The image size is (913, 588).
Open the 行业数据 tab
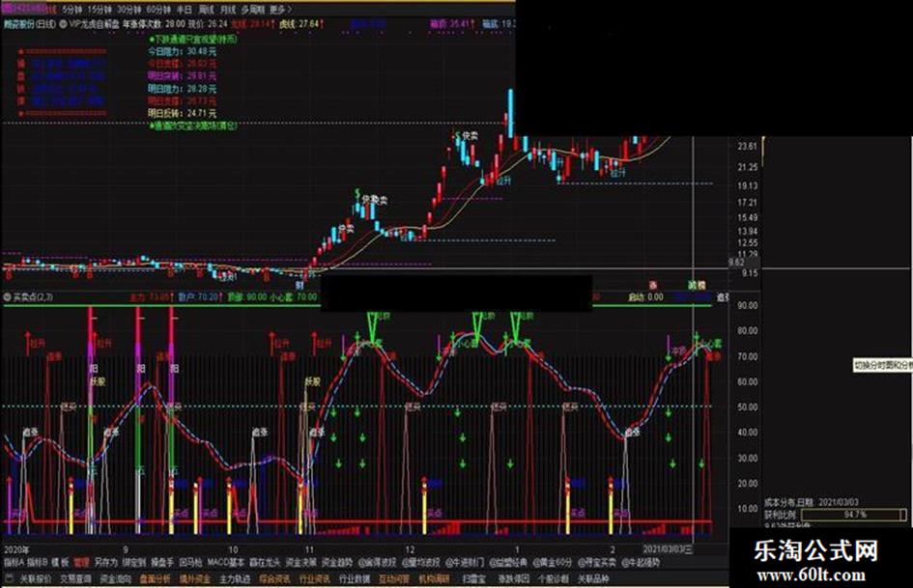pyautogui.click(x=355, y=579)
